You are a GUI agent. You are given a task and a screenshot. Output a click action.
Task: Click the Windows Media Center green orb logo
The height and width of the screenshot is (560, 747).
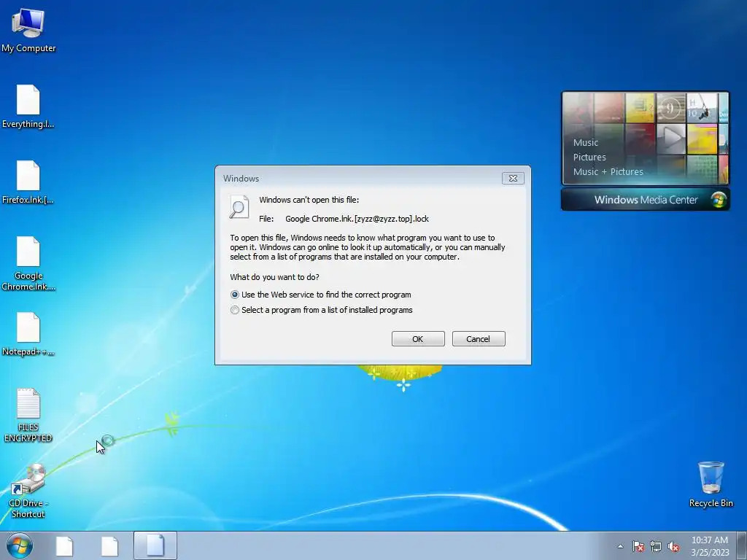click(x=719, y=200)
